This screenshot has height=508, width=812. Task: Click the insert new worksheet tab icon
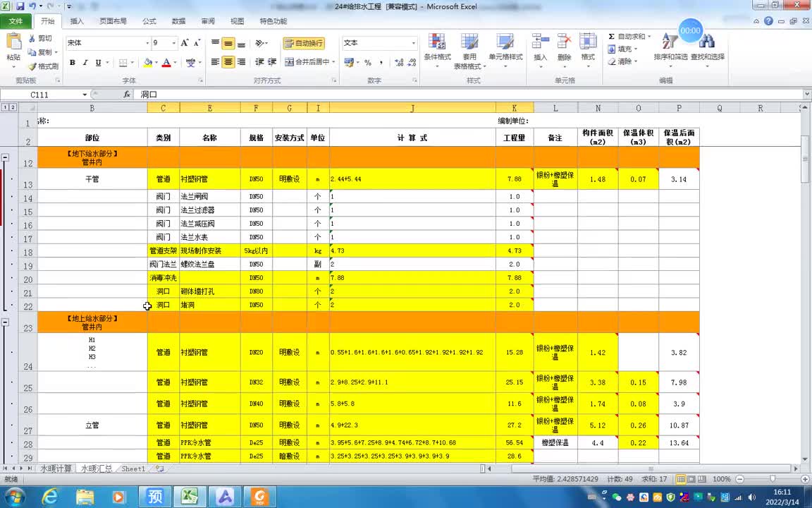160,468
